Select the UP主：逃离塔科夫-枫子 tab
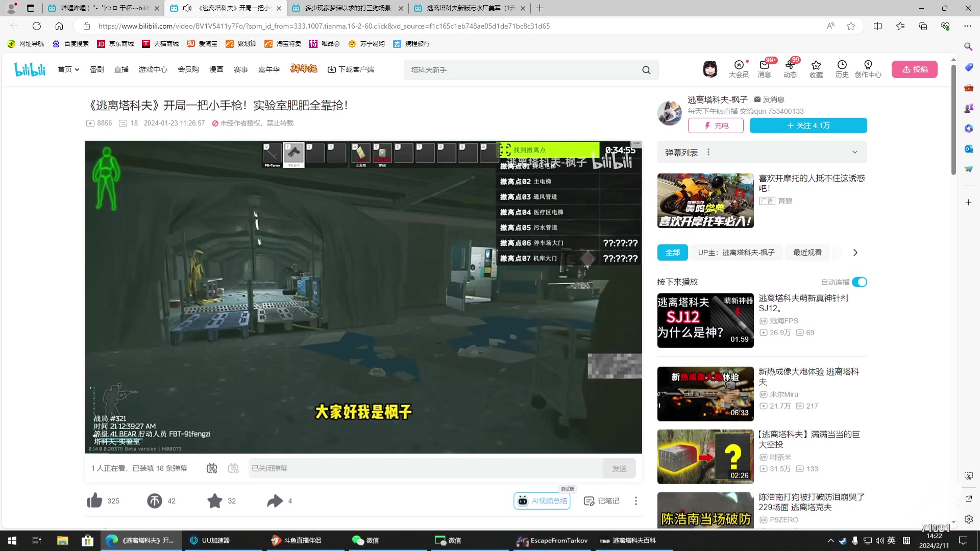 (x=737, y=253)
